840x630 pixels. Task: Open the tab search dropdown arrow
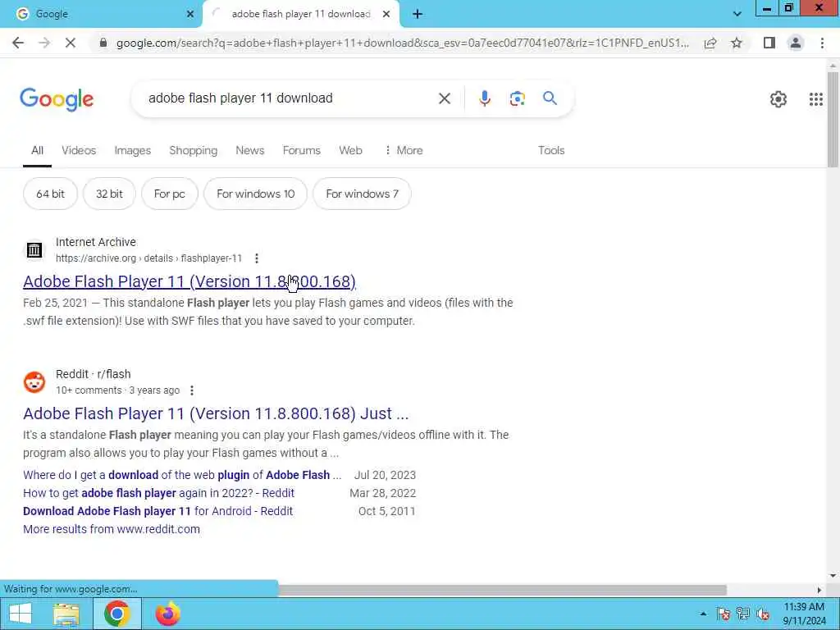click(x=737, y=14)
